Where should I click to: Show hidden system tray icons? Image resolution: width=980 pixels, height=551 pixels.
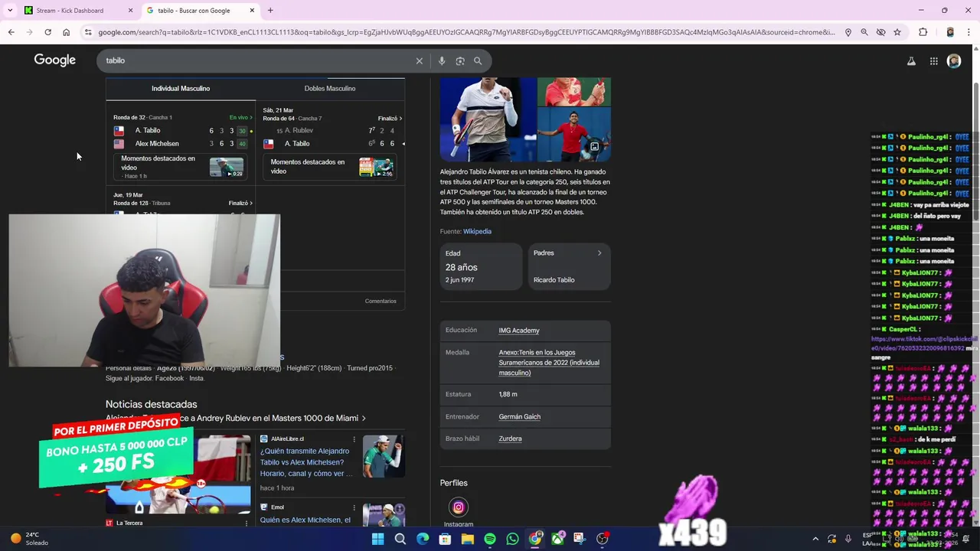(x=815, y=539)
